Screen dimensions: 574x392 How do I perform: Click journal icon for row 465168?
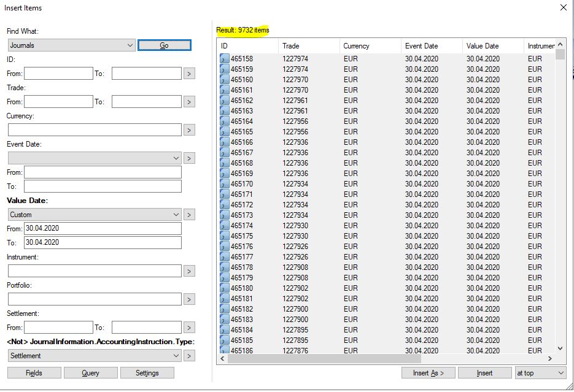[225, 163]
